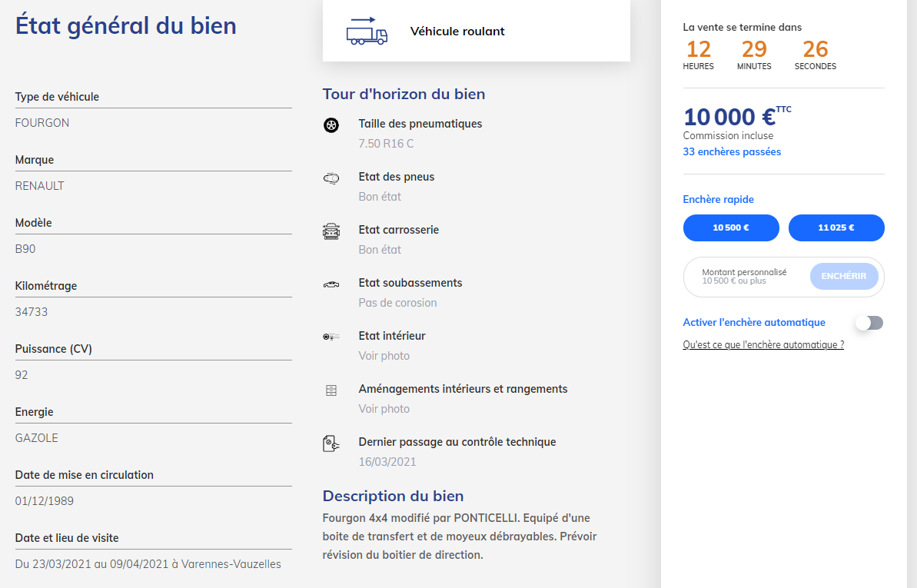This screenshot has width=917, height=588.
Task: Click the Dernier passage au contrôle technique label
Action: click(457, 442)
